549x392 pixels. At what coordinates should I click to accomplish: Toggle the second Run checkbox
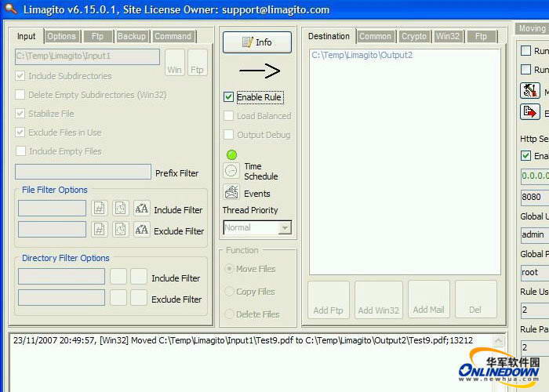point(525,69)
